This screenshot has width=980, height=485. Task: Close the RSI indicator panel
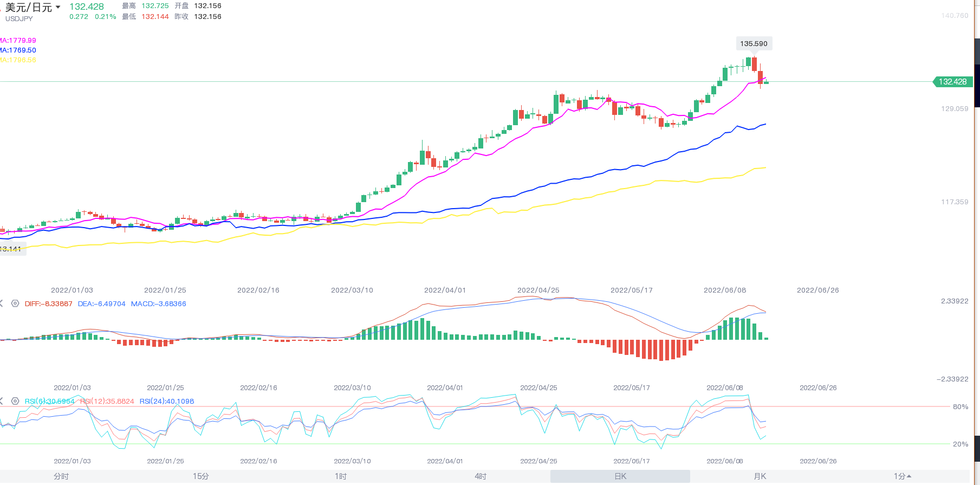point(2,402)
